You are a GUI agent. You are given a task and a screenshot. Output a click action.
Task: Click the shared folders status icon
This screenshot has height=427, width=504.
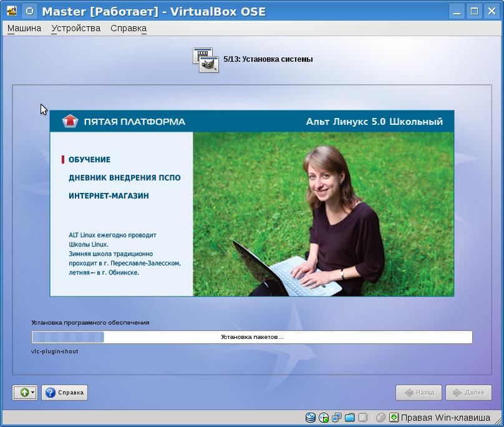[x=350, y=418]
